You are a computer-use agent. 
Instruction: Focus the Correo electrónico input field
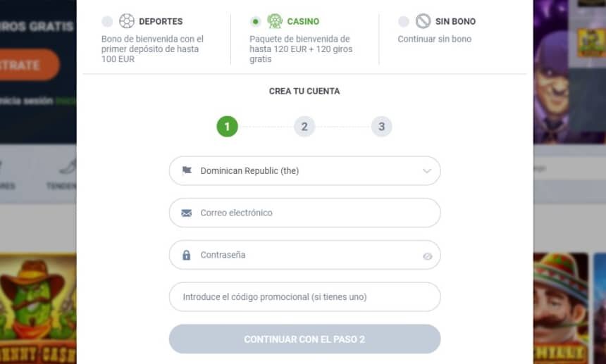click(310, 213)
